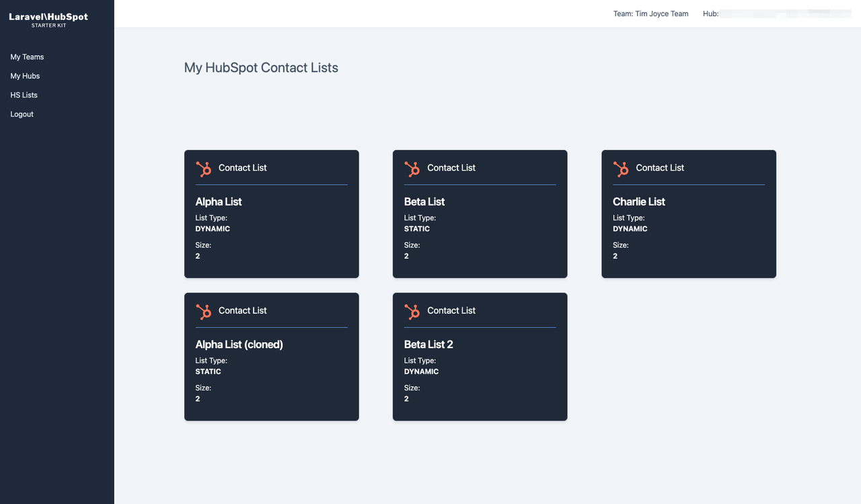Click Contact List header on Beta List 2 card

pos(451,310)
